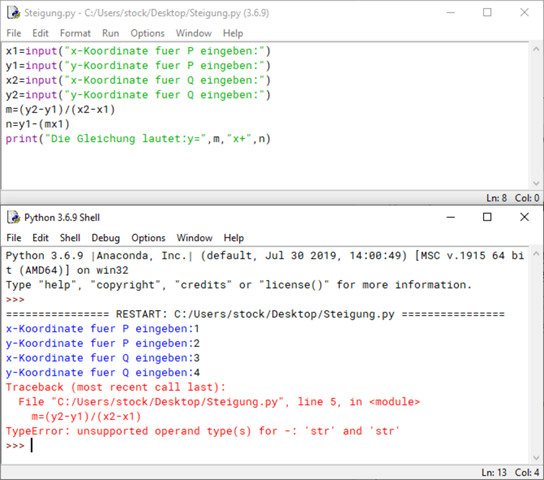Image resolution: width=544 pixels, height=480 pixels.
Task: Click the 'Type "help", "copyright"' banner line
Action: pos(239,285)
